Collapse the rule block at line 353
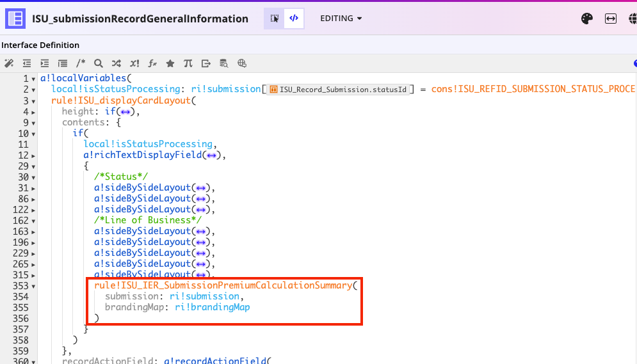 click(33, 287)
